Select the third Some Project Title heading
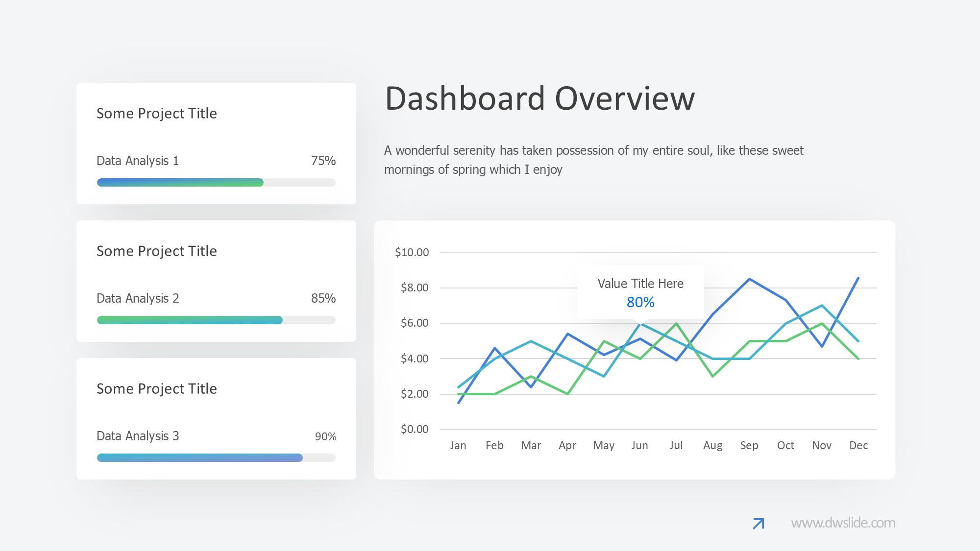Viewport: 980px width, 551px height. 157,389
